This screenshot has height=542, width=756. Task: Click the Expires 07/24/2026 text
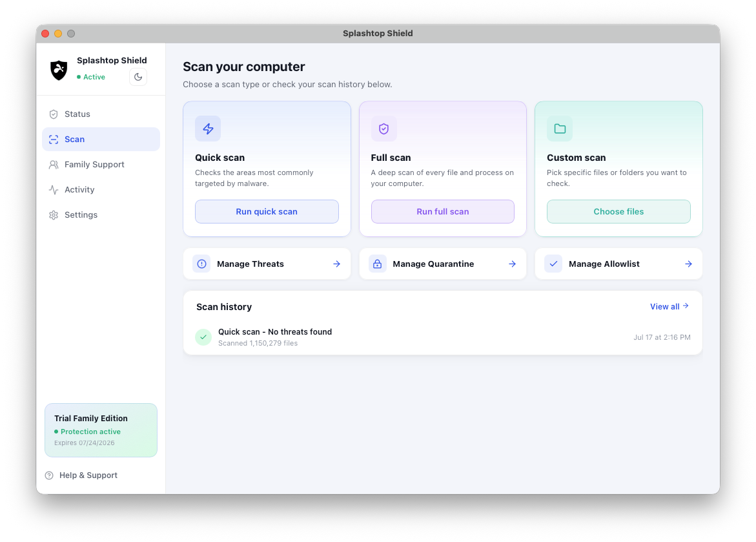point(85,443)
